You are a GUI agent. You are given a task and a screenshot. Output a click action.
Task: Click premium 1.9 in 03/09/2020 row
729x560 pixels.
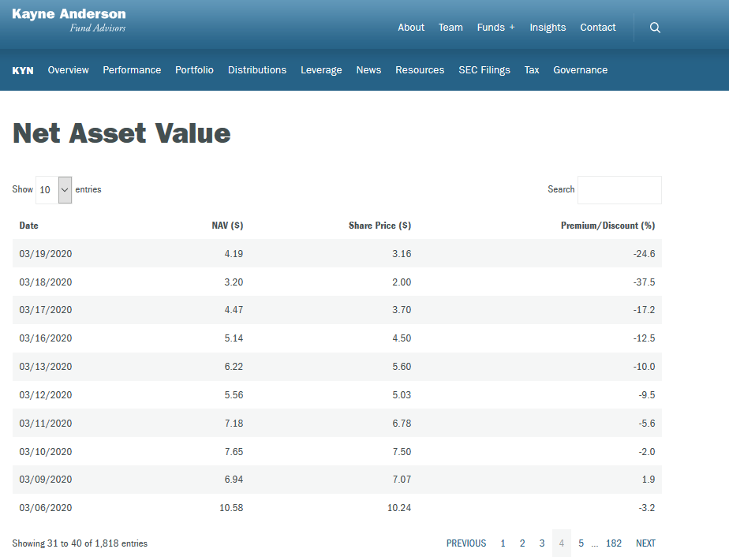tap(649, 480)
